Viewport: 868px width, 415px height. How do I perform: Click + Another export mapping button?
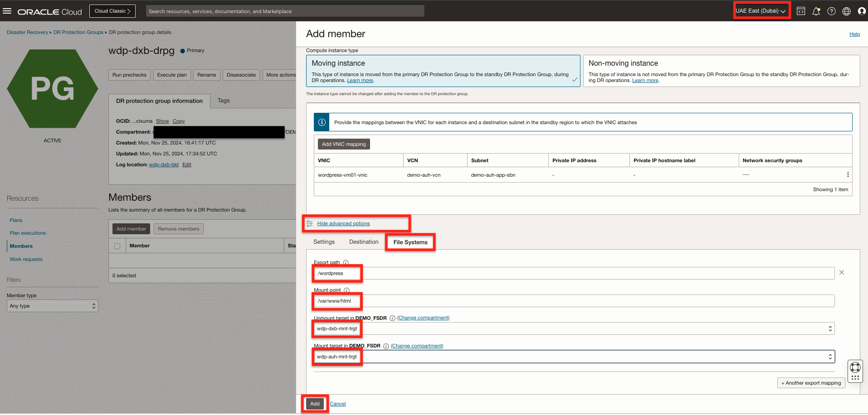pyautogui.click(x=811, y=383)
